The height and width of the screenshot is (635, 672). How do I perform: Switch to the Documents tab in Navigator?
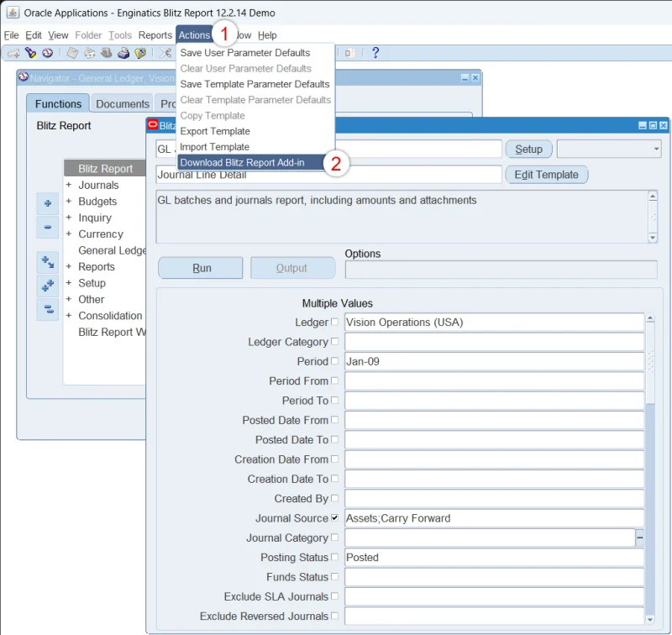[123, 103]
